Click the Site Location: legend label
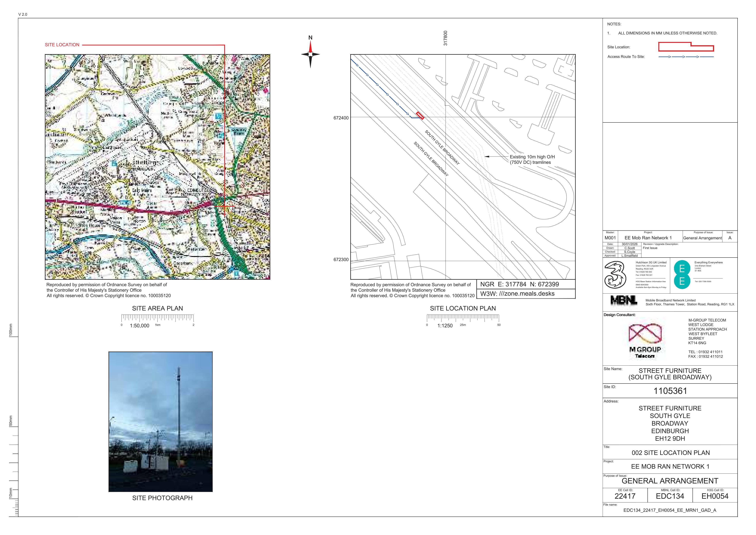The image size is (756, 535). (x=619, y=47)
